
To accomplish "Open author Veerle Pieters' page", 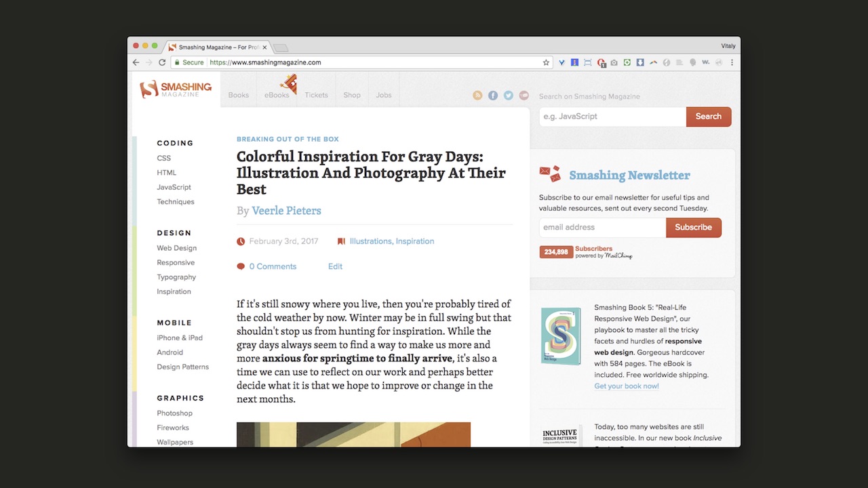I will click(x=286, y=211).
